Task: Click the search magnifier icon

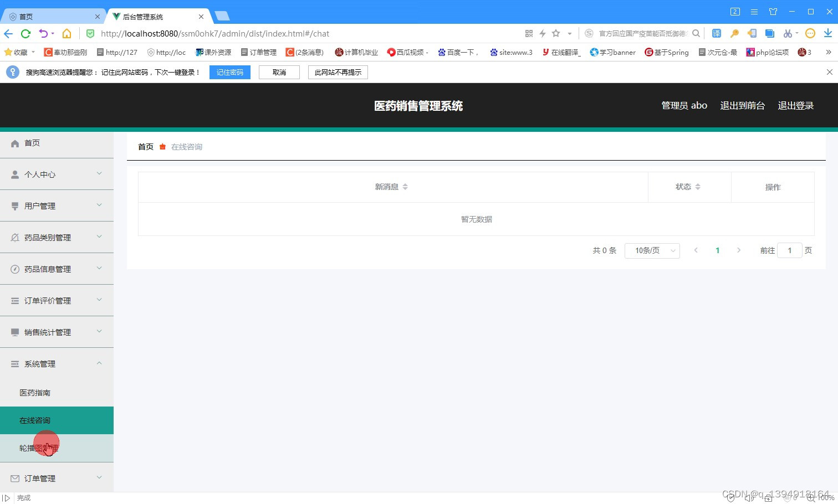Action: pos(696,33)
